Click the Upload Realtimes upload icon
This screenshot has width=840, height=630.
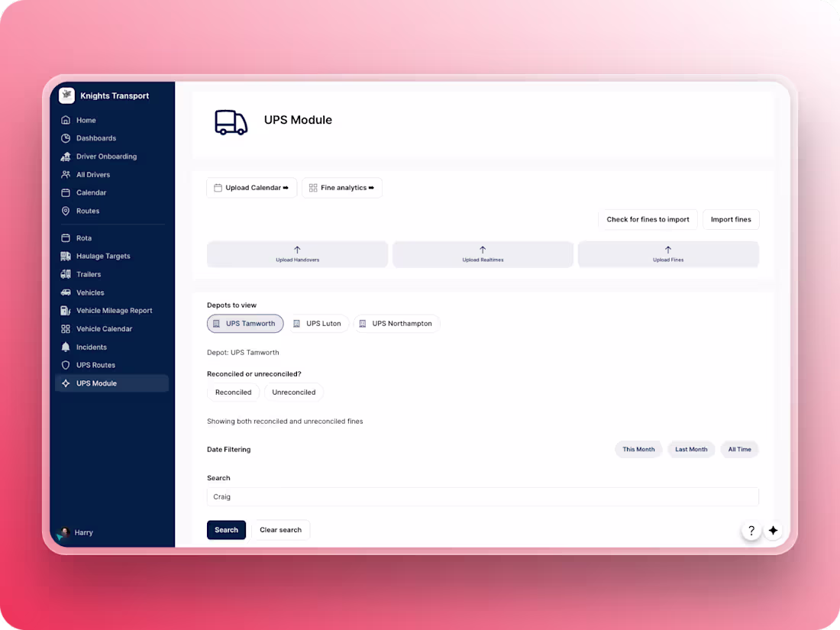pyautogui.click(x=483, y=250)
